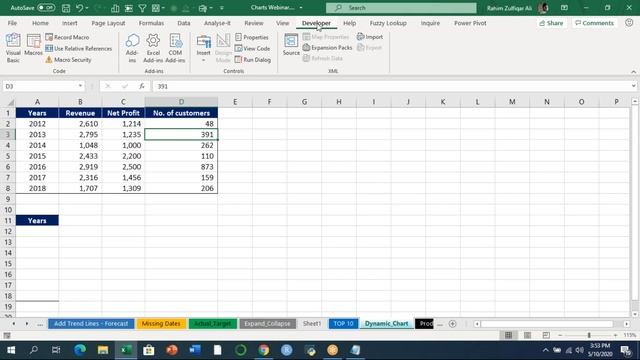The width and height of the screenshot is (640, 360).
Task: Switch to Page Layout view in status bar
Action: [527, 335]
